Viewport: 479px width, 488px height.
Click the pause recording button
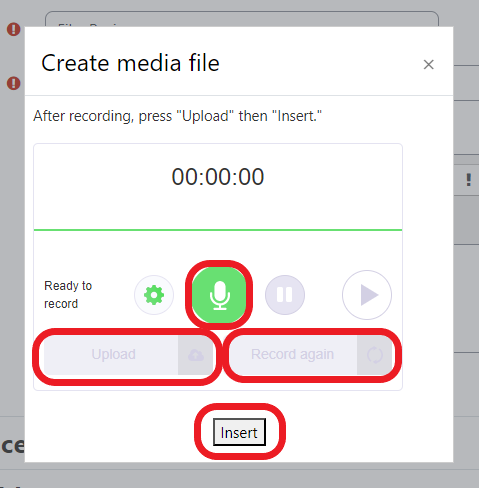click(285, 295)
